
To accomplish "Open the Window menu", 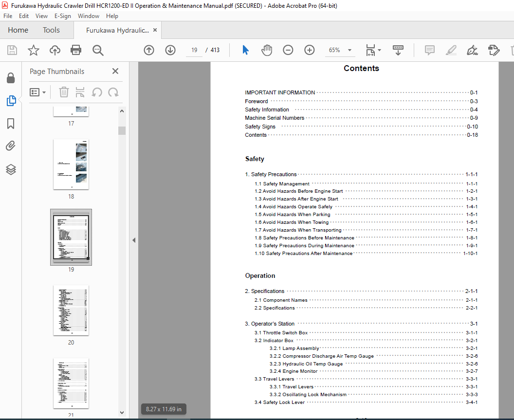I will (89, 16).
